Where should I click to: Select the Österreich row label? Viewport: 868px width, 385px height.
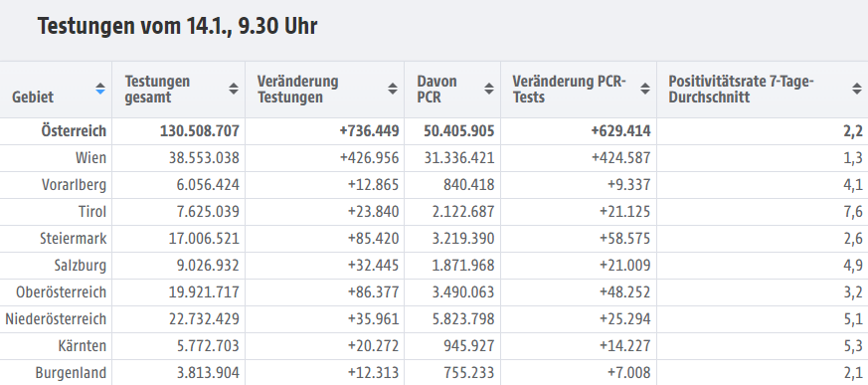pos(74,130)
